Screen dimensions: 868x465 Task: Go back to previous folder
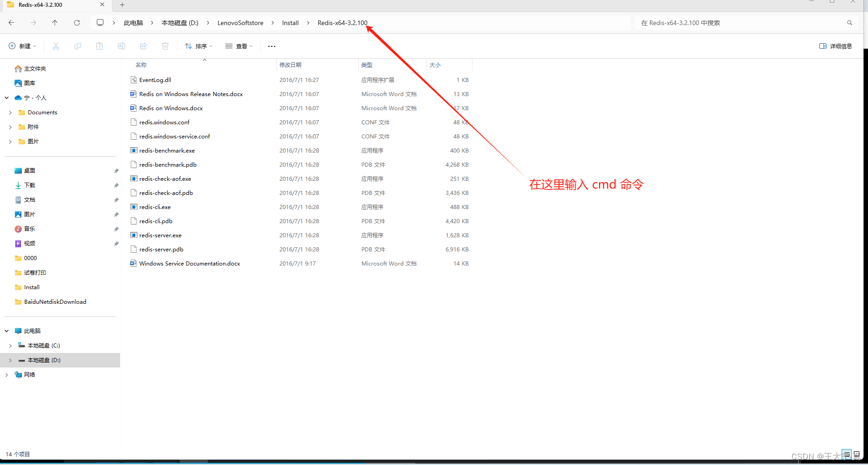pos(11,23)
